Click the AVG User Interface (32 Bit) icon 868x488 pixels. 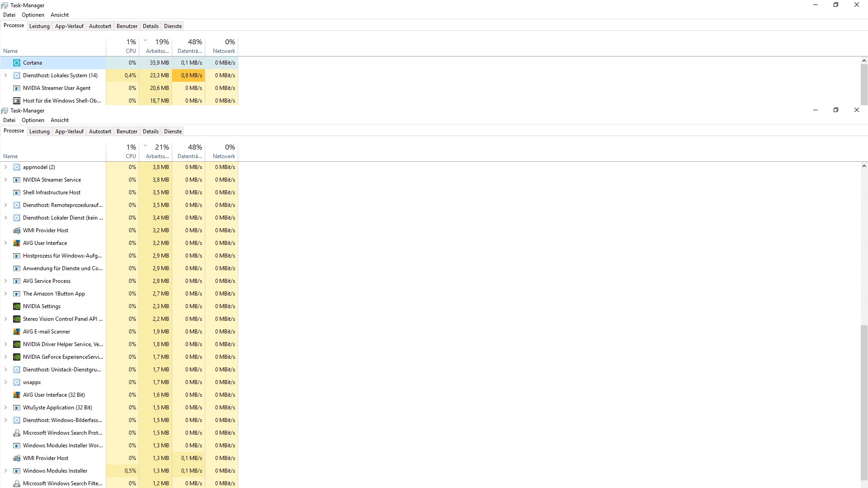17,395
